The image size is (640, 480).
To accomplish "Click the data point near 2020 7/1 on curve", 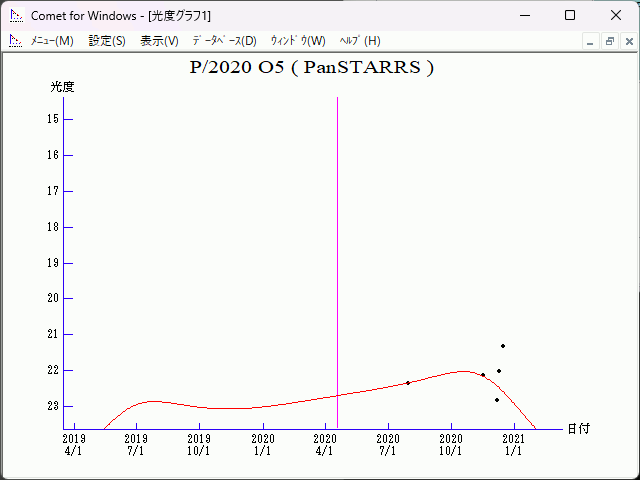I will (408, 383).
